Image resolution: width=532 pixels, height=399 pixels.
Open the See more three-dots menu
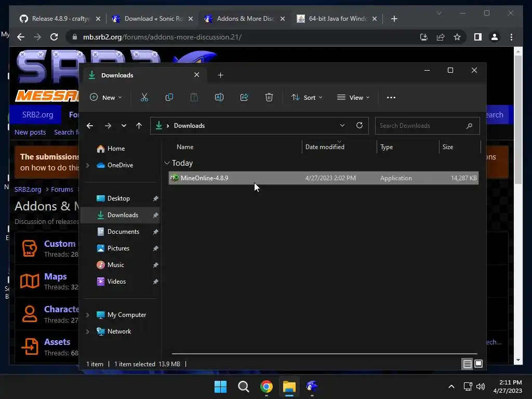pyautogui.click(x=391, y=97)
